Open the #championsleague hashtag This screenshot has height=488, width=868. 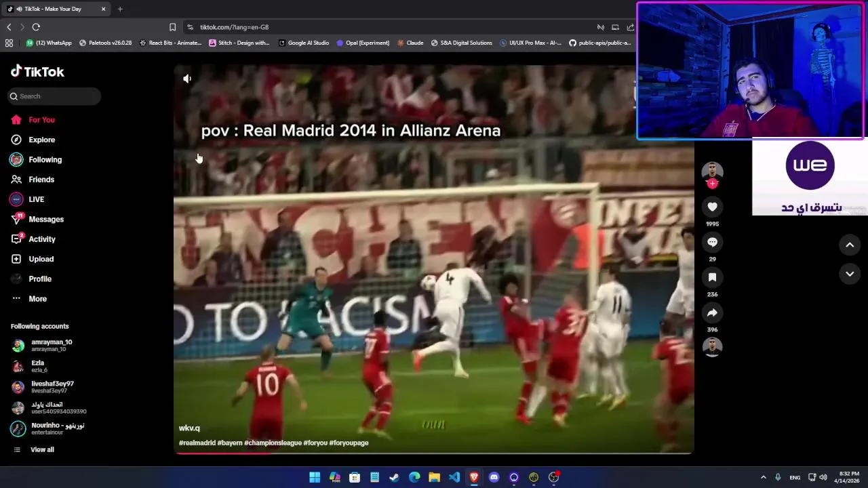[273, 443]
